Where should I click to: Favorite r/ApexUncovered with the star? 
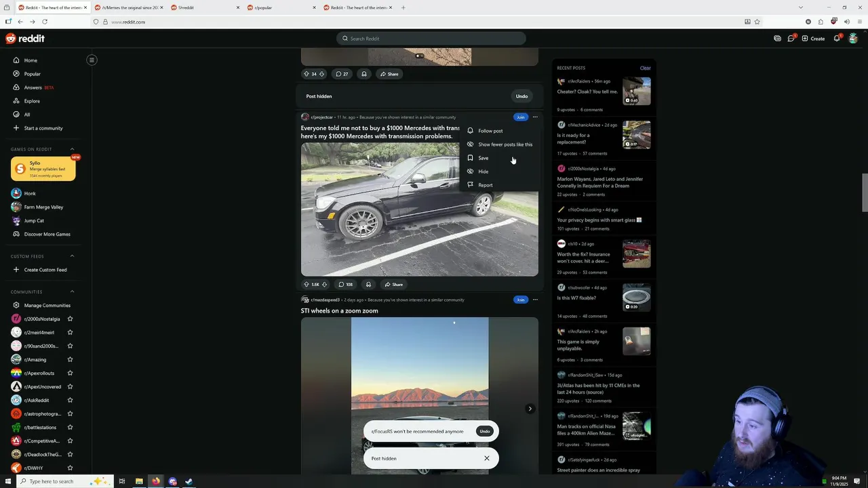click(70, 386)
